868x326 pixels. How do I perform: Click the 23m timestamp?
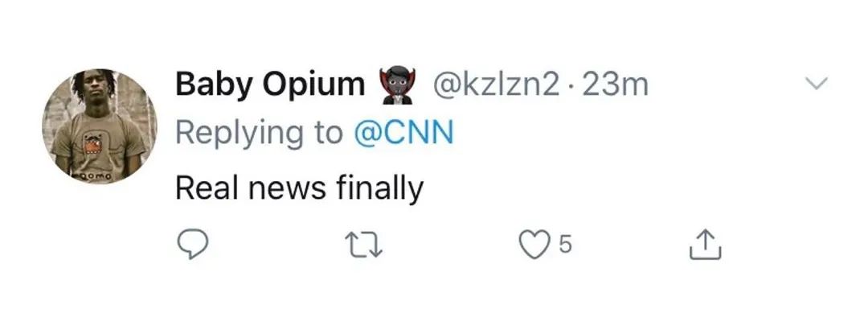tap(615, 84)
